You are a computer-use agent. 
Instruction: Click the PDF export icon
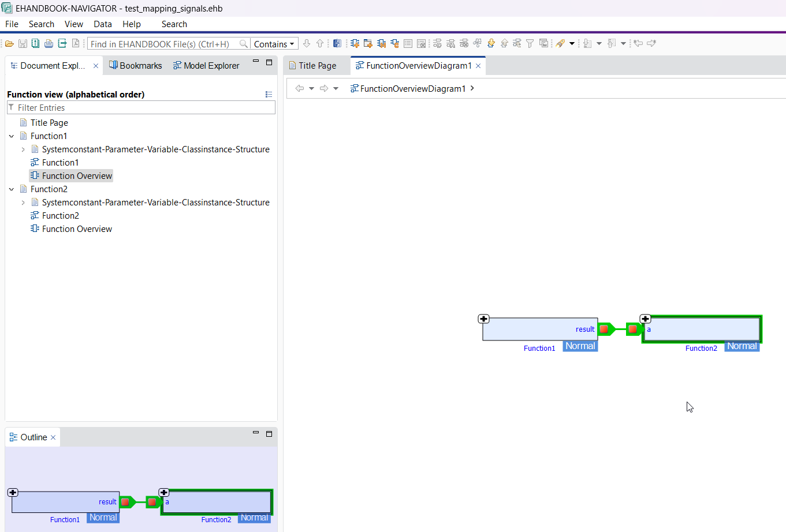(x=76, y=44)
